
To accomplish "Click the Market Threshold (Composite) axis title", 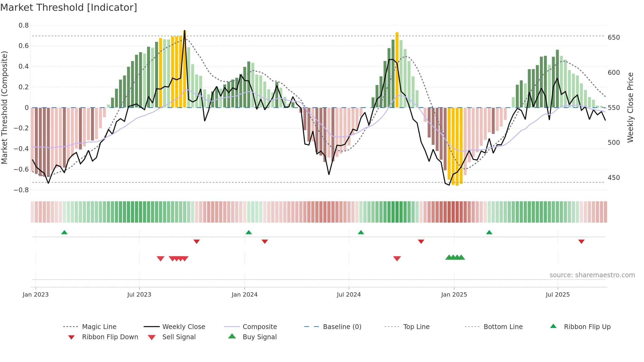I will 4,108.
